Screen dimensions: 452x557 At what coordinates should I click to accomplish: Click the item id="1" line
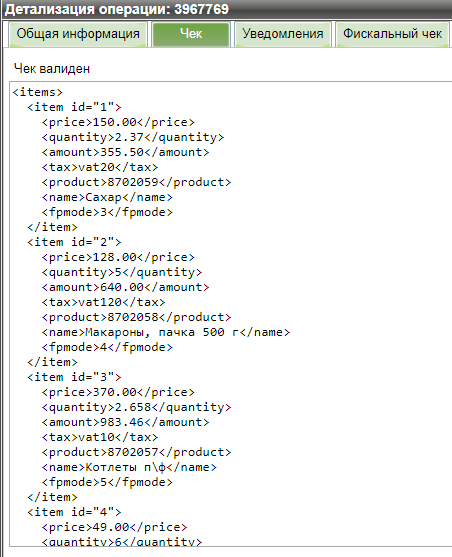tap(74, 107)
